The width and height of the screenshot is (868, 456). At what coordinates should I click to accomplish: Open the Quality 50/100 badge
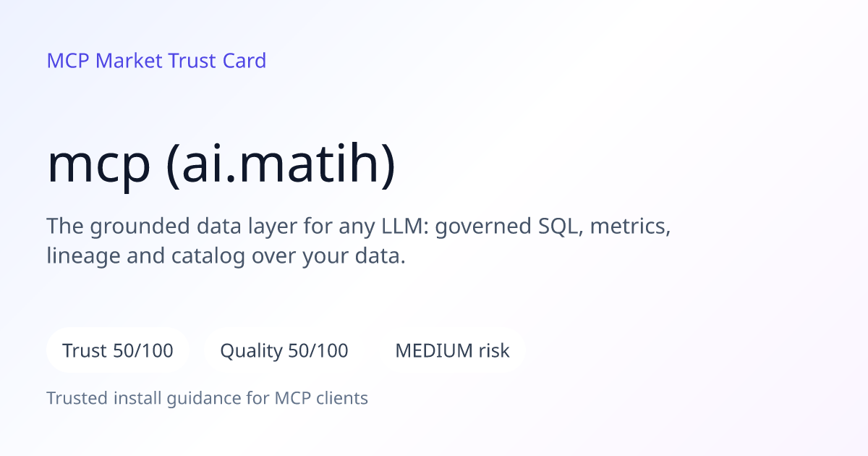coord(284,351)
